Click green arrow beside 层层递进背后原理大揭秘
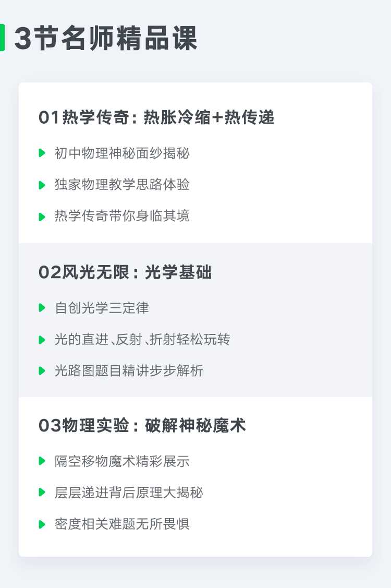The image size is (391, 588). pyautogui.click(x=42, y=493)
